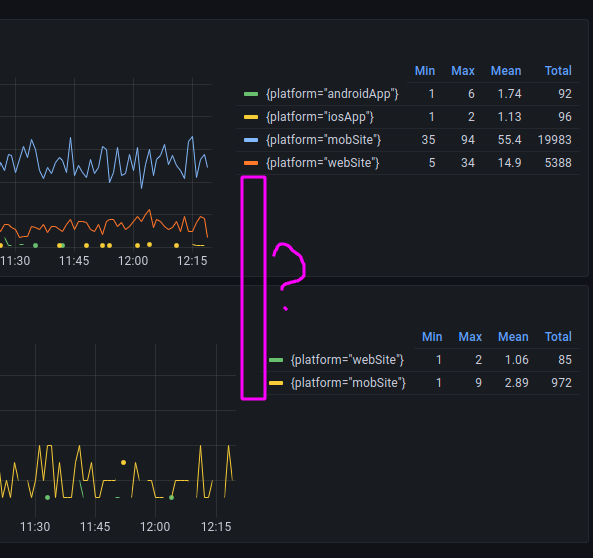Toggle lower {platform="webSite"} series label
593x558 pixels.
pos(347,360)
